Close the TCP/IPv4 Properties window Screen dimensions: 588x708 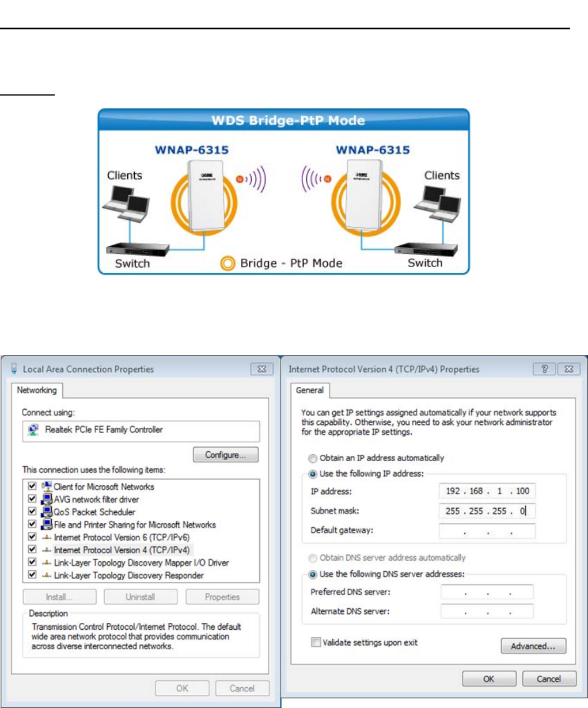569,370
